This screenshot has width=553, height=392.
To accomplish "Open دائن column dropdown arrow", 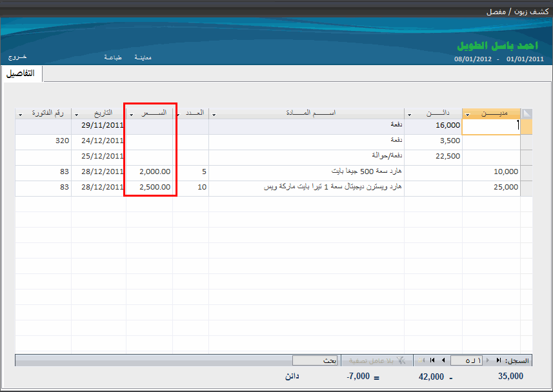I will [x=410, y=115].
